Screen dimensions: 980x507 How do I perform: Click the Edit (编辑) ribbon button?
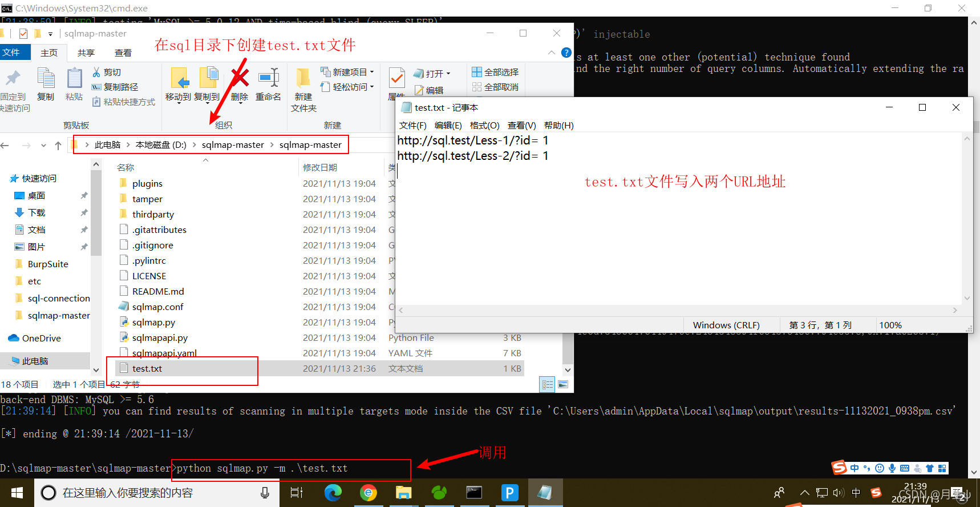pyautogui.click(x=429, y=90)
